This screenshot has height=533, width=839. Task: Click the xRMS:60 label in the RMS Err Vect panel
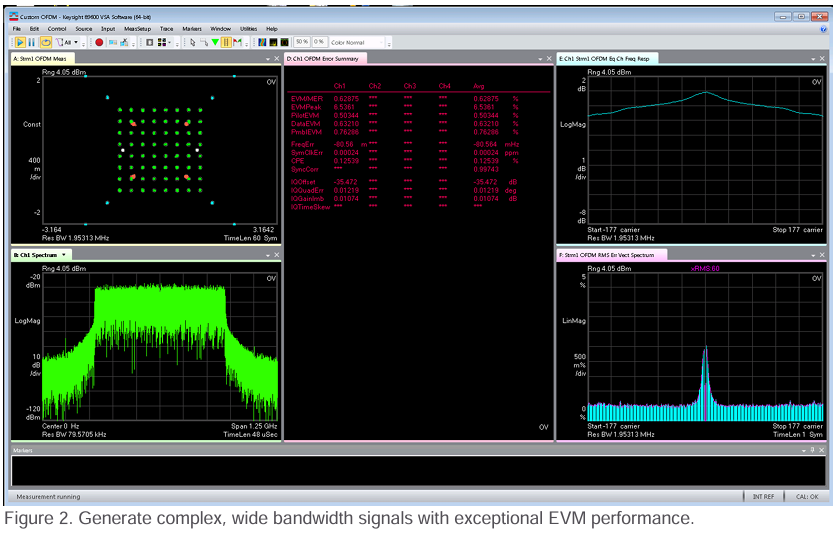click(705, 269)
